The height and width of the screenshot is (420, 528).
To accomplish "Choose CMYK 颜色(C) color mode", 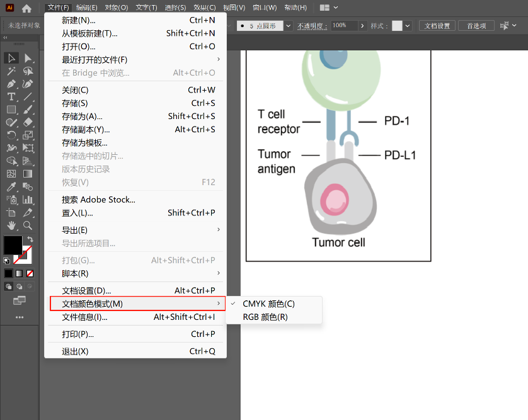I will [268, 304].
